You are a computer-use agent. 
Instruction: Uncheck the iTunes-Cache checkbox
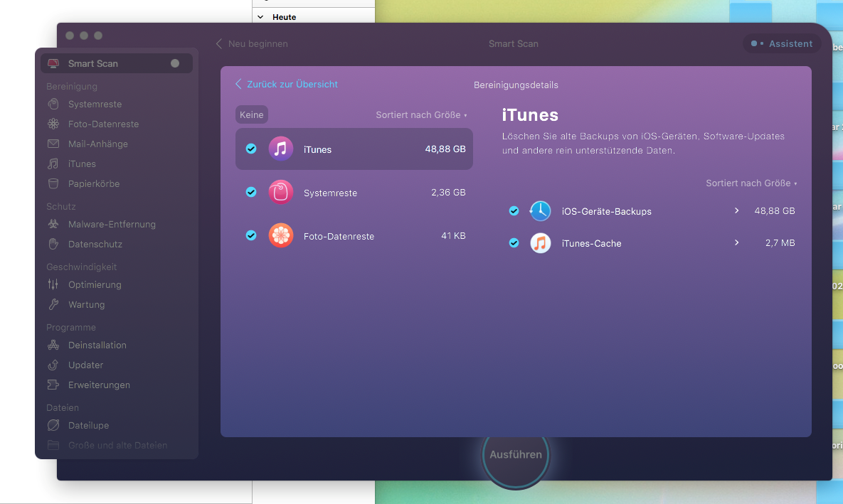(x=514, y=243)
